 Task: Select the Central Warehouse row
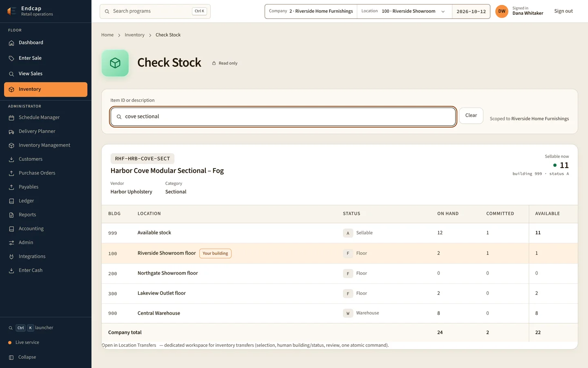pos(340,314)
